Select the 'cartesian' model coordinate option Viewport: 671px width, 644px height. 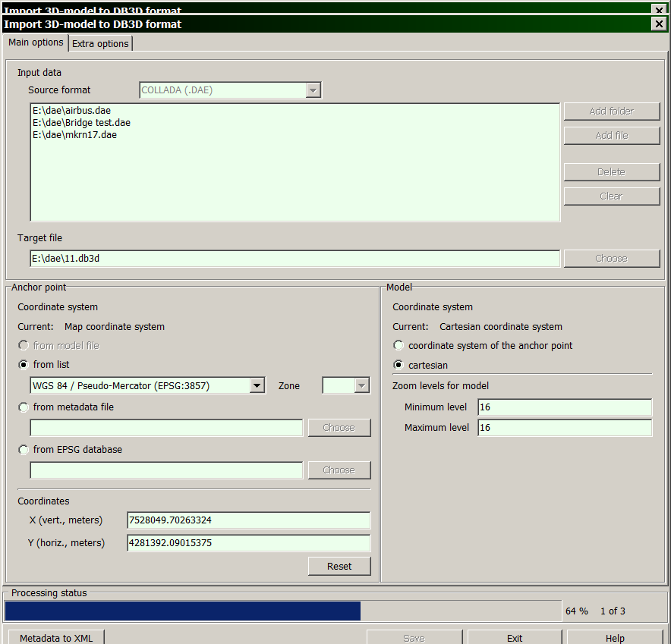click(399, 366)
